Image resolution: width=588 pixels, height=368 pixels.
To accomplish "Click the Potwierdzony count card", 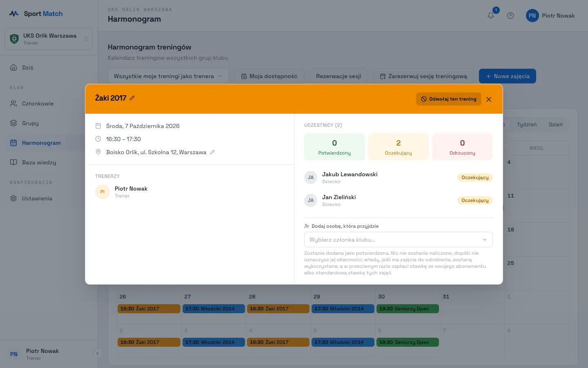I will pos(334,147).
